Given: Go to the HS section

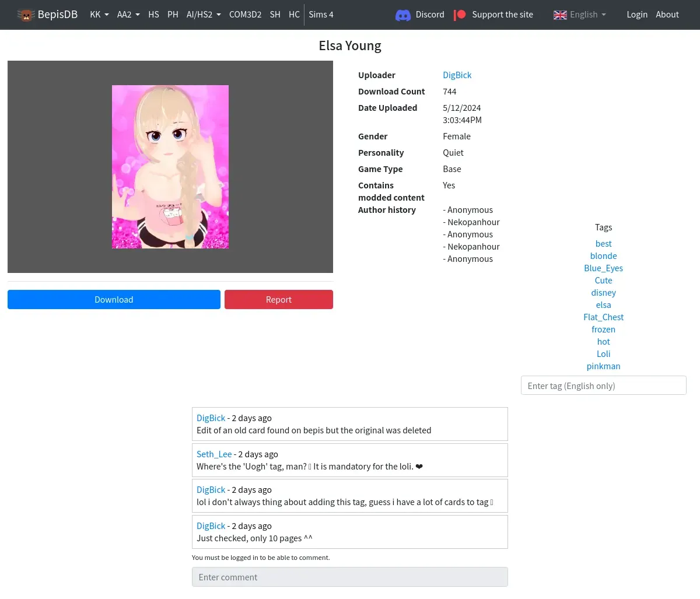Looking at the screenshot, I should click(x=153, y=15).
